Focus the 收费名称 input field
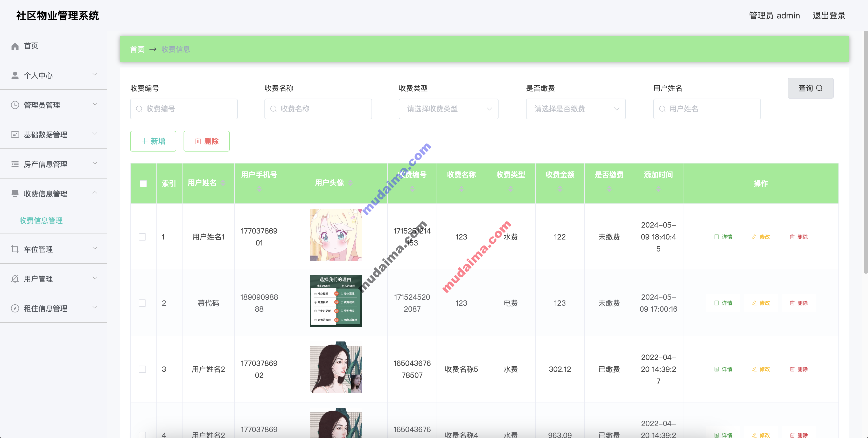 (x=318, y=109)
